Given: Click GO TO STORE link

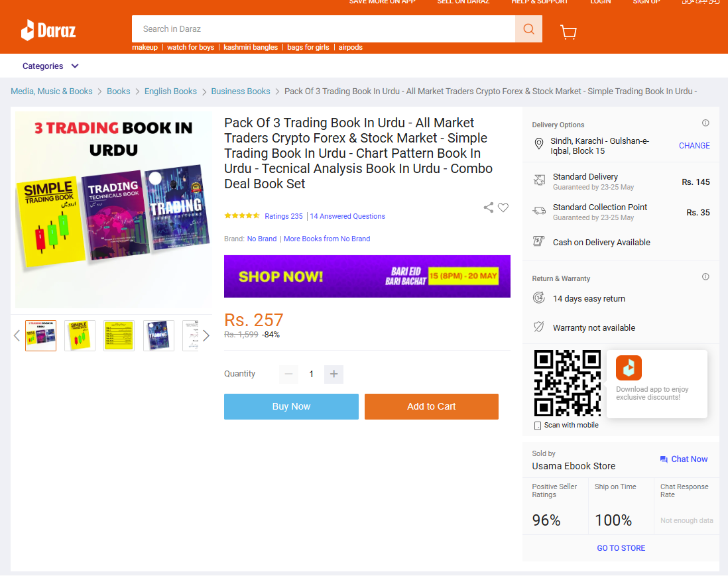Looking at the screenshot, I should pyautogui.click(x=621, y=548).
